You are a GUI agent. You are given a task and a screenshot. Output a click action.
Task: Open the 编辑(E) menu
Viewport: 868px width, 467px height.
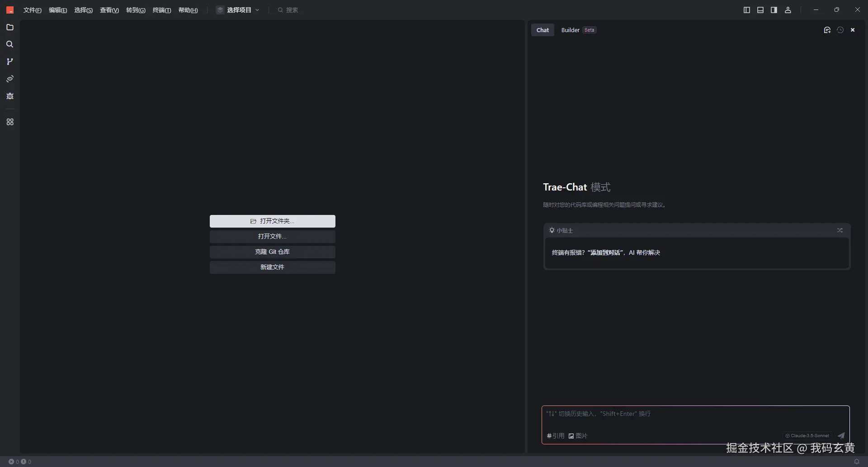click(58, 10)
